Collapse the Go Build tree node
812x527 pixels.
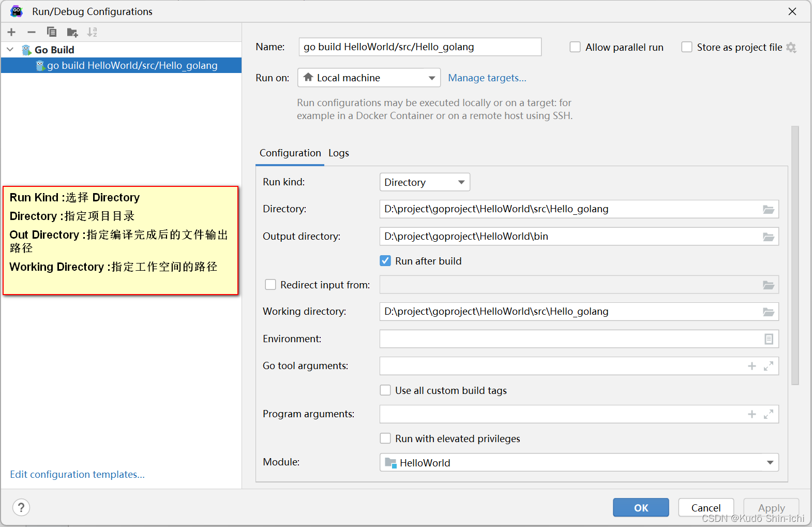tap(10, 50)
